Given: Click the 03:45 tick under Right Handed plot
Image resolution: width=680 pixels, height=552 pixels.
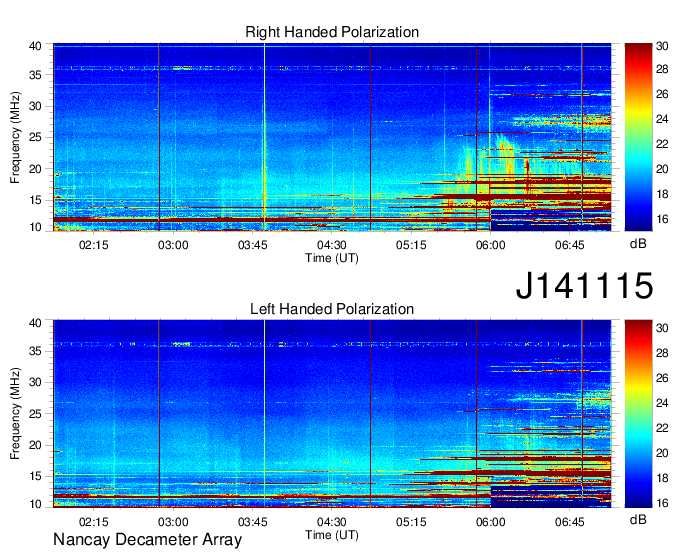Looking at the screenshot, I should pos(252,245).
